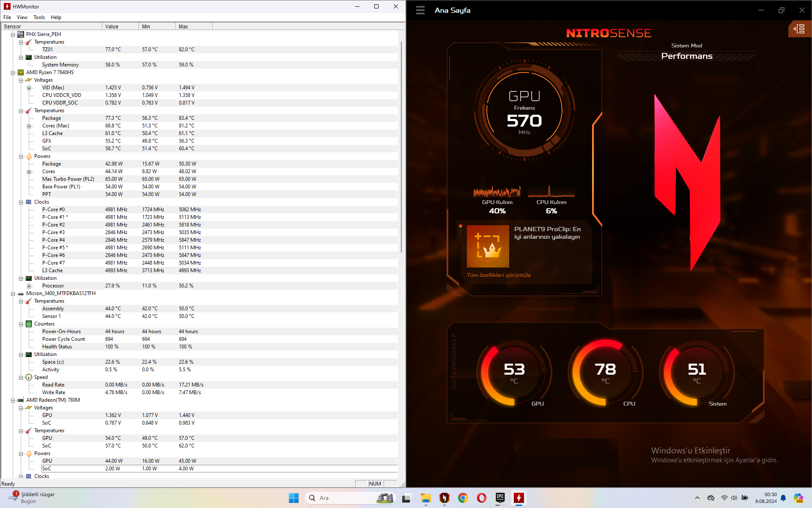Image resolution: width=812 pixels, height=508 pixels.
Task: Open File Explorer from the taskbar
Action: pyautogui.click(x=425, y=498)
